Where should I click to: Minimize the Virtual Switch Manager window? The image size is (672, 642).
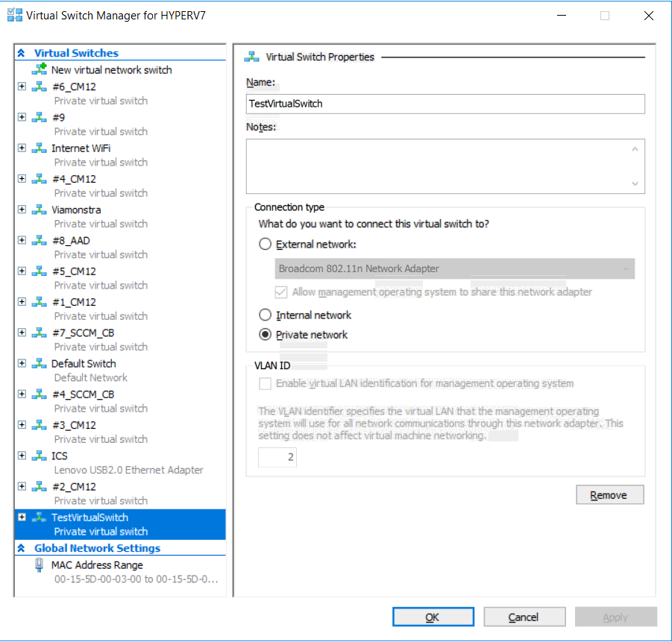click(x=562, y=16)
